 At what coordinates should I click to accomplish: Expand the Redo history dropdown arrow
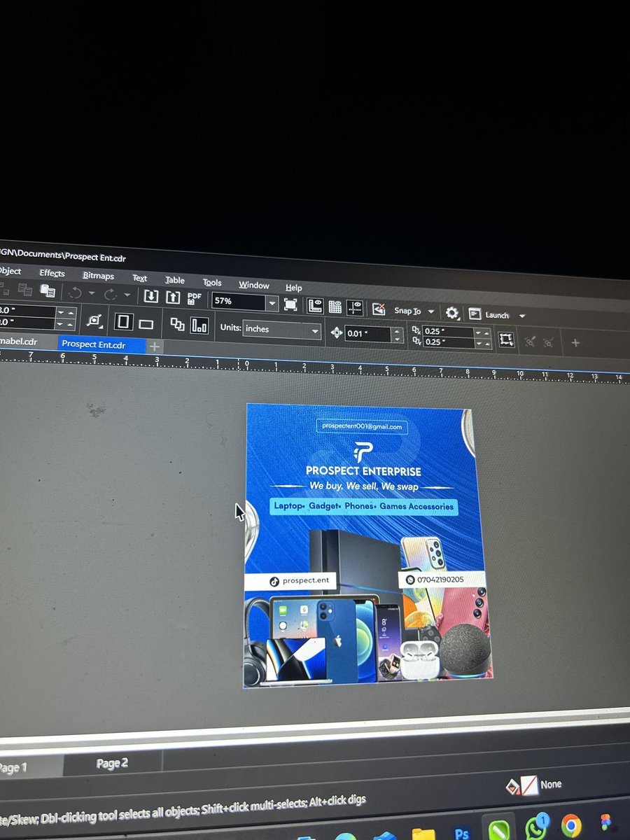[127, 295]
